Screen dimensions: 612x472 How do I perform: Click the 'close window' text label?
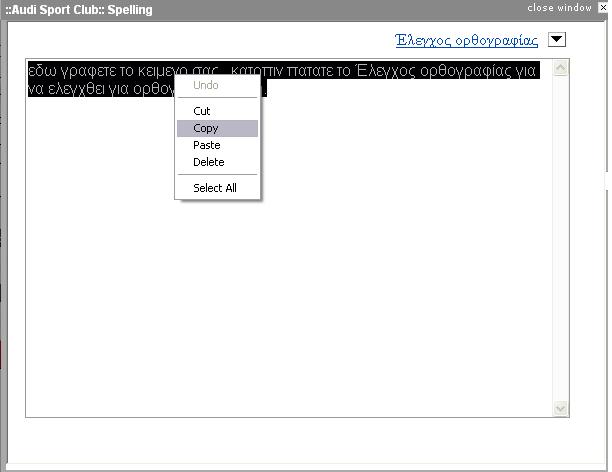point(559,7)
